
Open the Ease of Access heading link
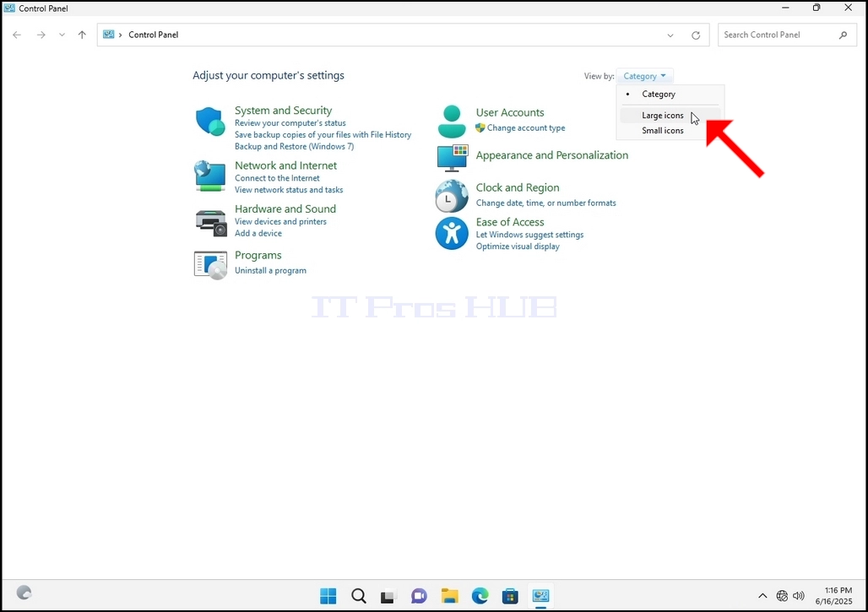510,222
